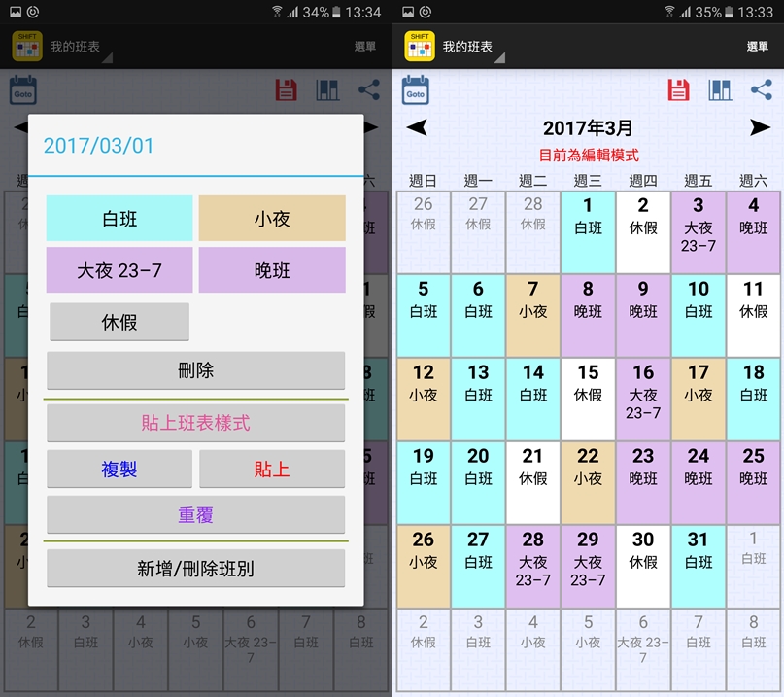Select March 31 白班 cell
The height and width of the screenshot is (697, 784).
698,567
